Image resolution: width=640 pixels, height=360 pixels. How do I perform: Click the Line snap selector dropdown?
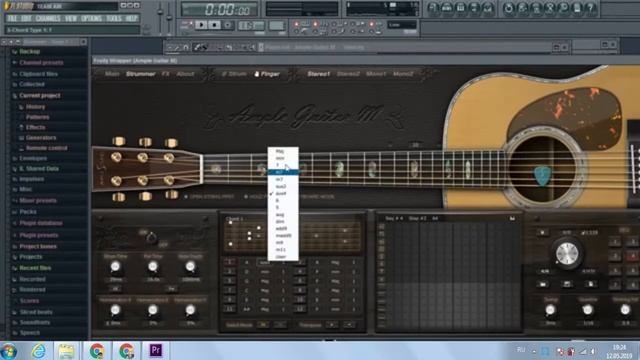[x=402, y=25]
